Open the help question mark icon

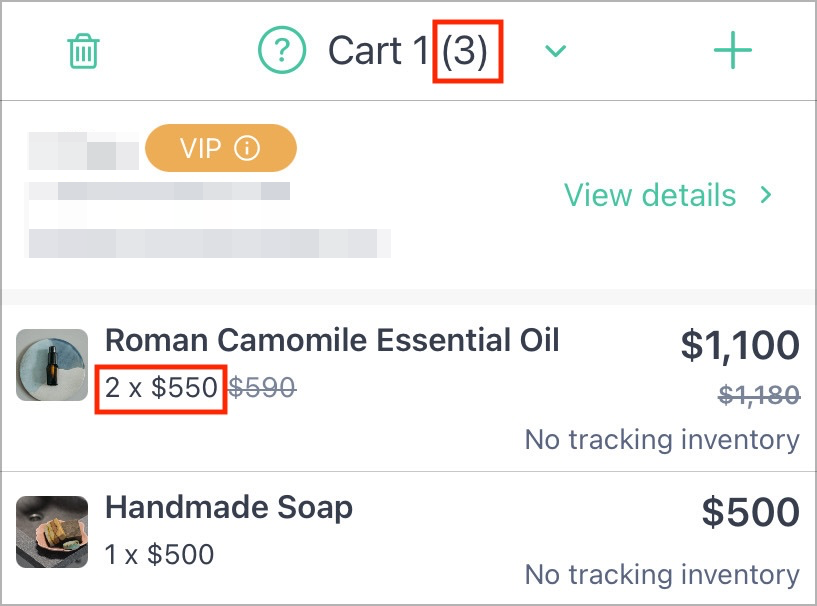282,51
